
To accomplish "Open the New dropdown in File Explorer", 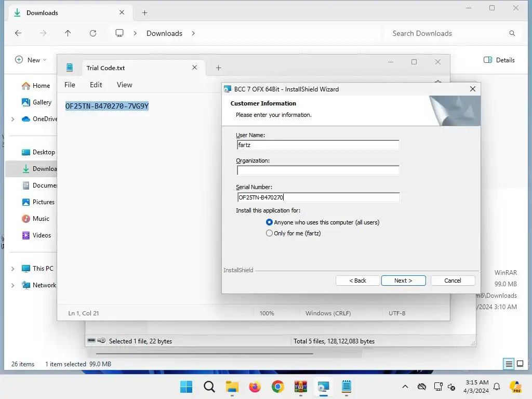I will coord(31,60).
